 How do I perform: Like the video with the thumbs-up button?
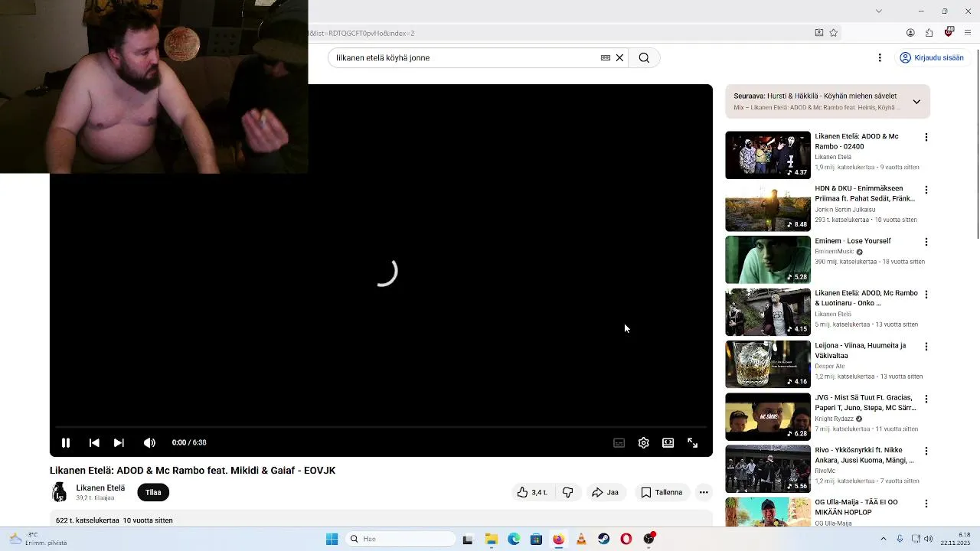[532, 492]
